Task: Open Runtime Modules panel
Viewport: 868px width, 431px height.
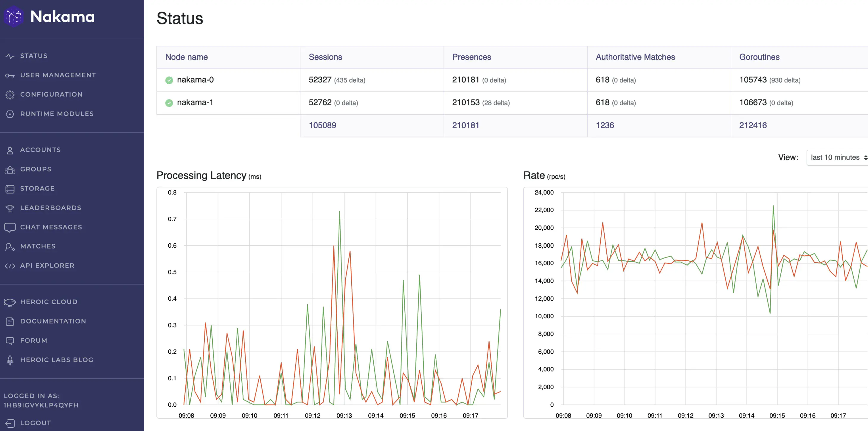Action: [x=57, y=113]
